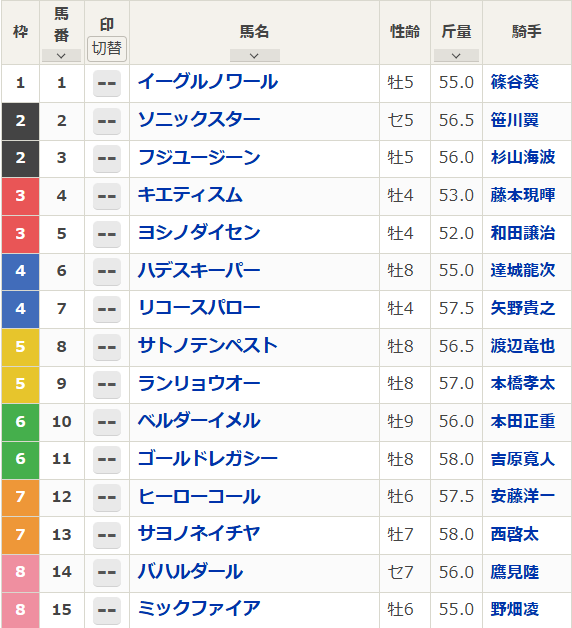Click the mark button for ゴールドレガシー
This screenshot has width=572, height=628.
coord(107,459)
